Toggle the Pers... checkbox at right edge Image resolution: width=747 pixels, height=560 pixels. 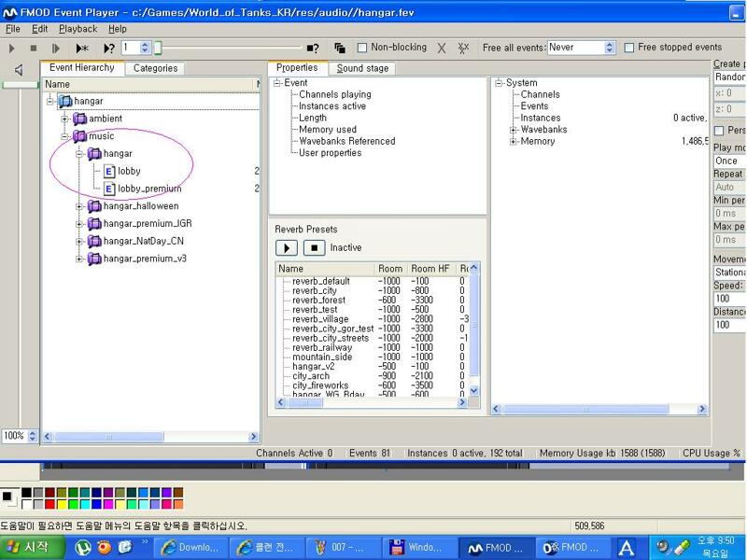pyautogui.click(x=719, y=131)
